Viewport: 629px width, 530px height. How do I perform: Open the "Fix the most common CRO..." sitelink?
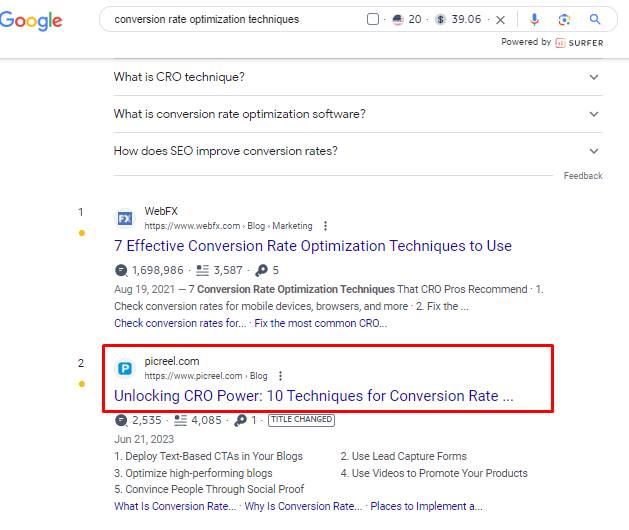coord(321,323)
